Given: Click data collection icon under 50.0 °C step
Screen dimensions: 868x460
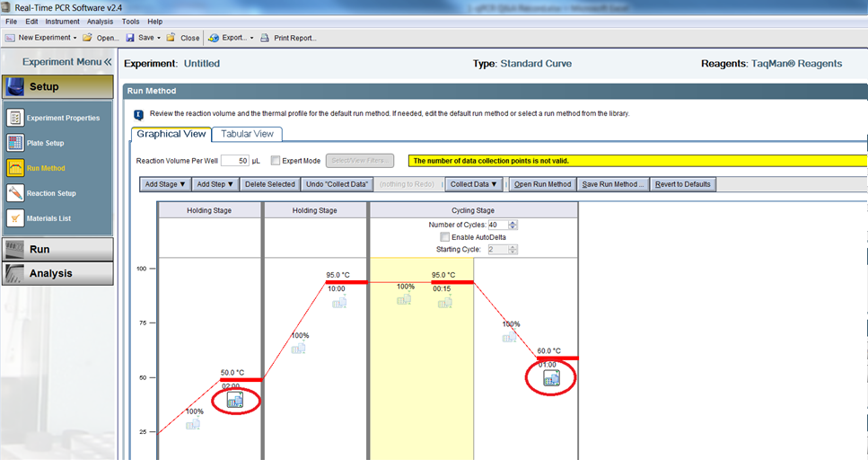Looking at the screenshot, I should (235, 400).
